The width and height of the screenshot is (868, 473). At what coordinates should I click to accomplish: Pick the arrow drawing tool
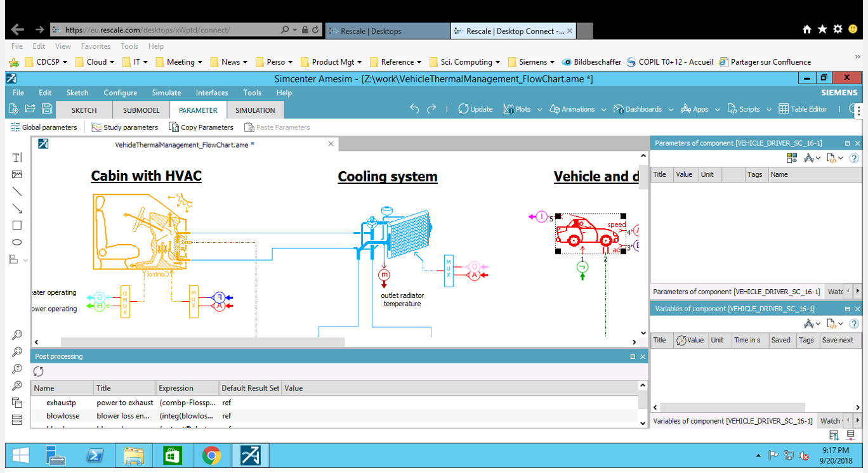(x=17, y=209)
